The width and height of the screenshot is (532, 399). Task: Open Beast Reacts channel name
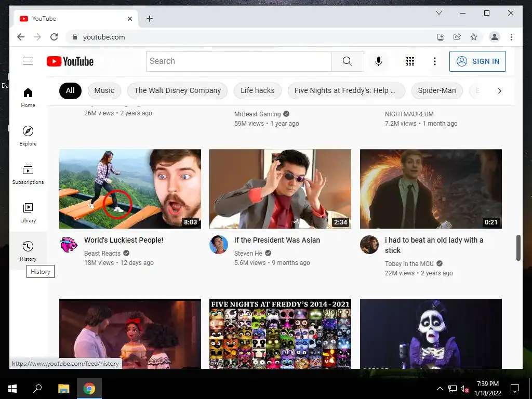(x=102, y=253)
